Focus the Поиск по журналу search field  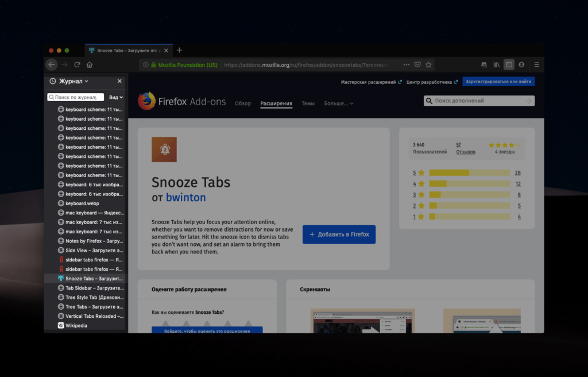(x=75, y=97)
